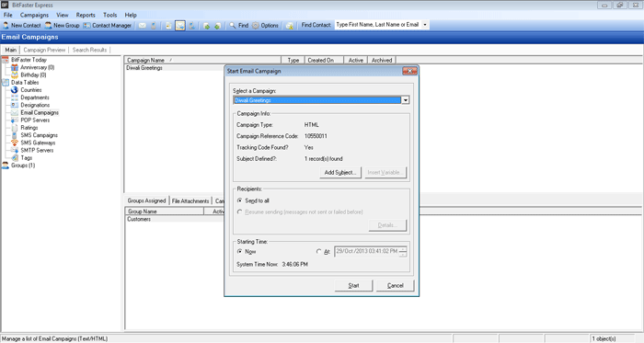Select the At scheduled time radio button
Screen dimensions: 644x343
pos(318,252)
